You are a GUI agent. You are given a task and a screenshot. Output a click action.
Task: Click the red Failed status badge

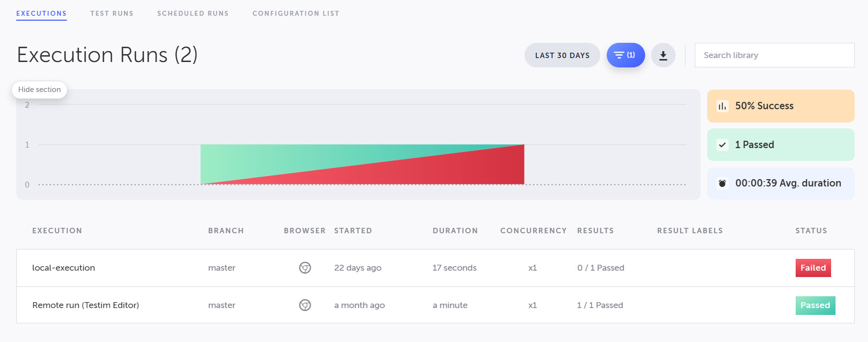pos(813,268)
